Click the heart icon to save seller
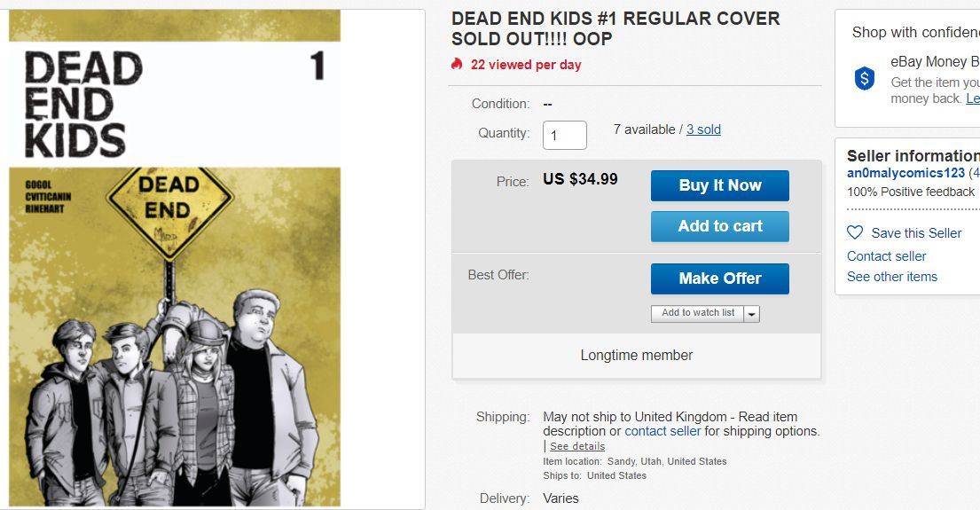 [x=855, y=233]
